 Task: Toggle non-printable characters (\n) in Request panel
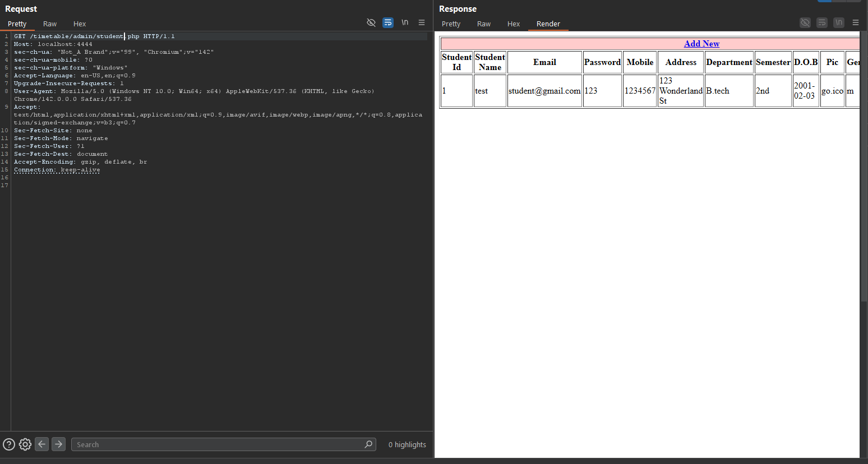coord(405,23)
